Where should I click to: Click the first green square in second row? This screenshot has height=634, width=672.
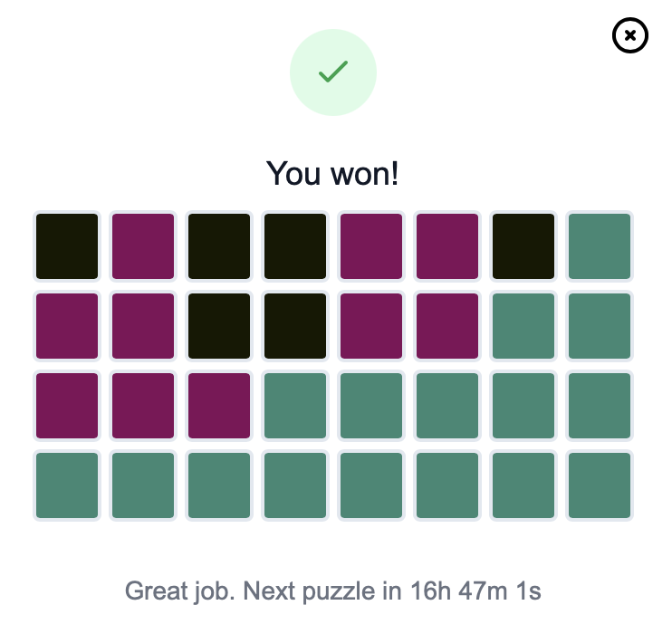coord(523,326)
